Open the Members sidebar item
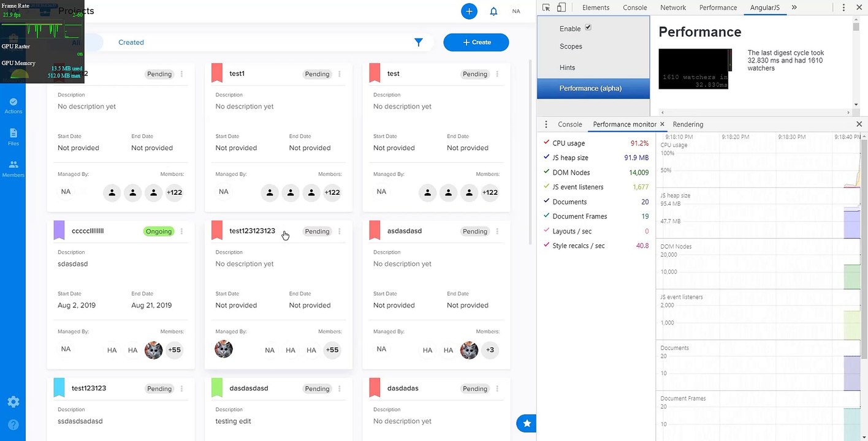This screenshot has height=441, width=868. click(13, 169)
